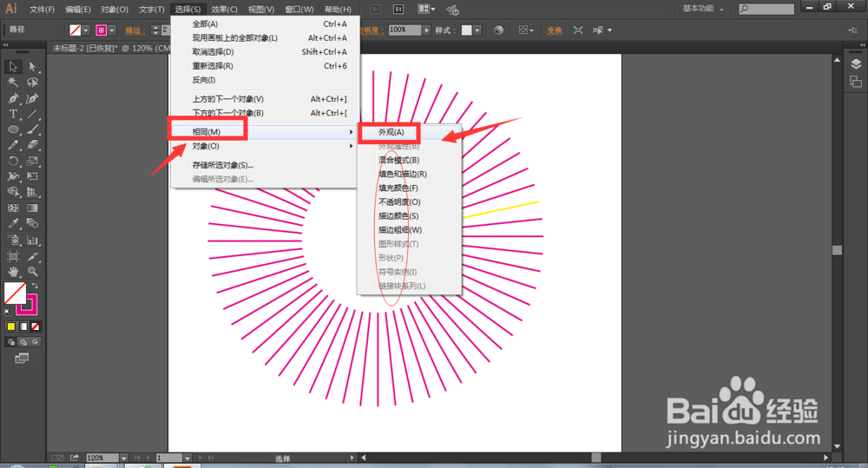Select the Column Graph tool
Image resolution: width=868 pixels, height=468 pixels.
[x=33, y=241]
